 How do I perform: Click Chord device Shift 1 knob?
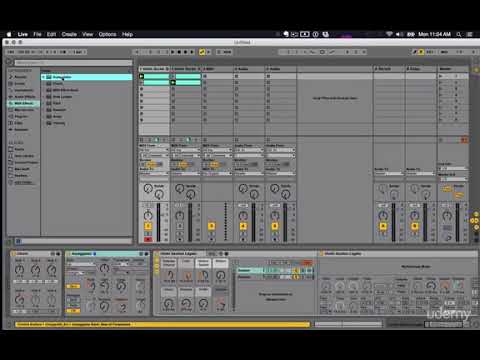19,270
